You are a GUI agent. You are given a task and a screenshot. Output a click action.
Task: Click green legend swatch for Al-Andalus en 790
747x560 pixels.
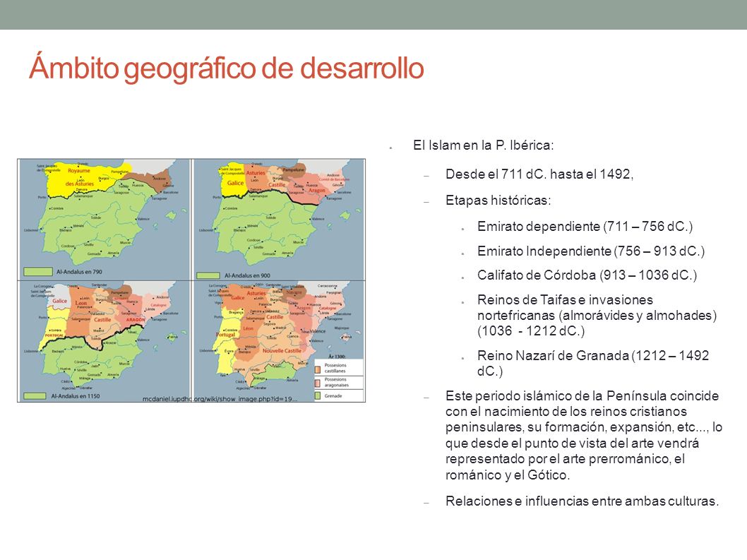(x=38, y=272)
